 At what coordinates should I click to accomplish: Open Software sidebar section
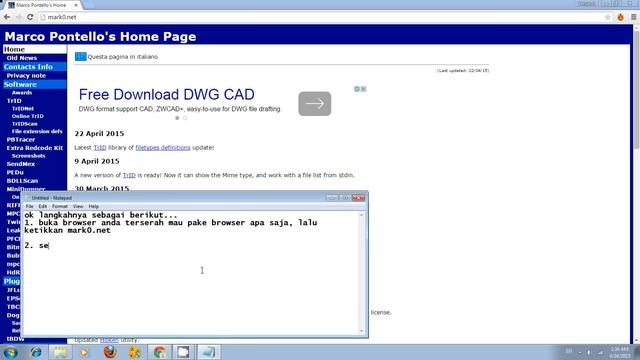click(35, 84)
